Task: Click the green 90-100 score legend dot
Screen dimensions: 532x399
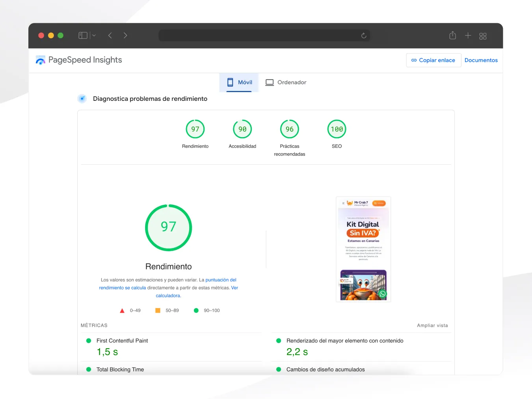Action: click(196, 310)
